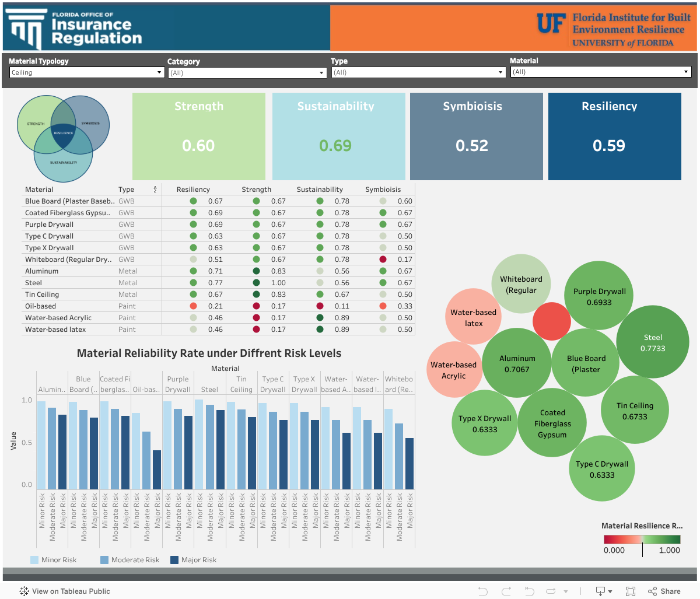Click the Major Risk legend swatch

point(174,560)
